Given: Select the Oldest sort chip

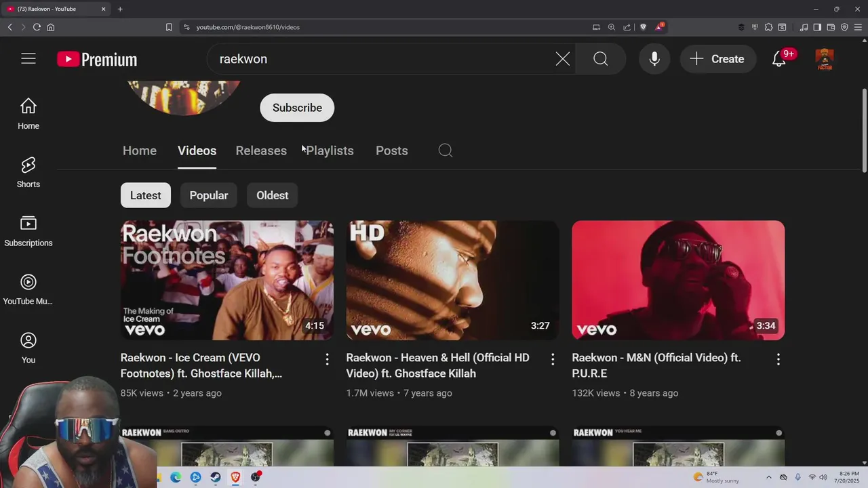Looking at the screenshot, I should pyautogui.click(x=273, y=195).
